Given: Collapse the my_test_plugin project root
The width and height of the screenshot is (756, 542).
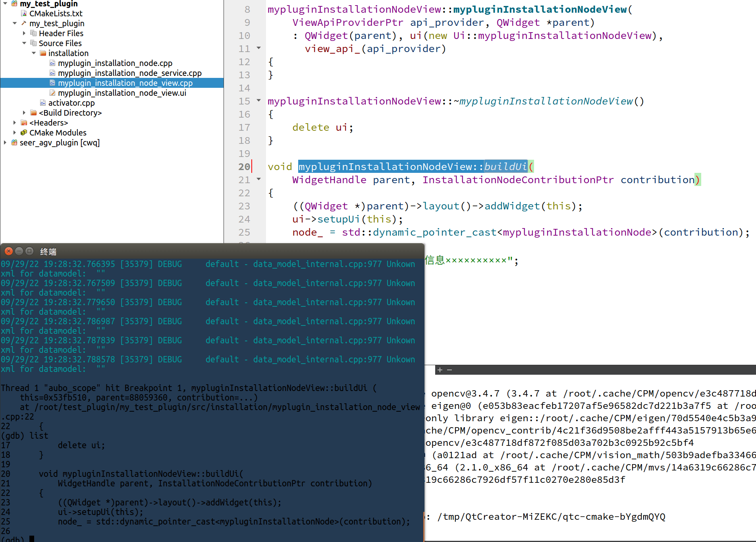Looking at the screenshot, I should (5, 4).
